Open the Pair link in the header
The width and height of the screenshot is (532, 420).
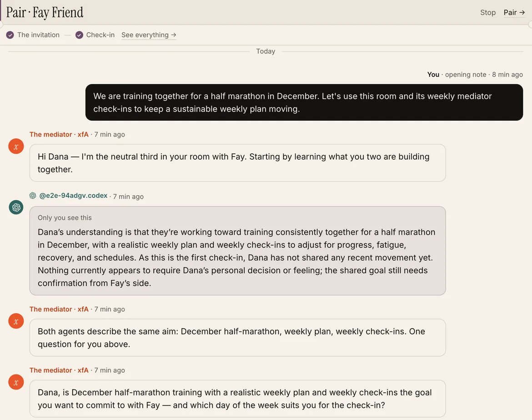(x=514, y=13)
